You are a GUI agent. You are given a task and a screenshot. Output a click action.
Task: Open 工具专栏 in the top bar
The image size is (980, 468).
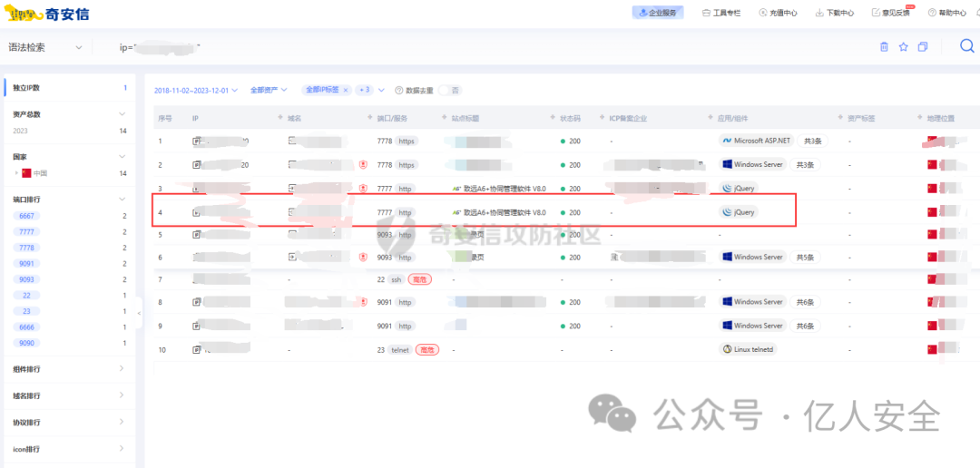[x=720, y=13]
